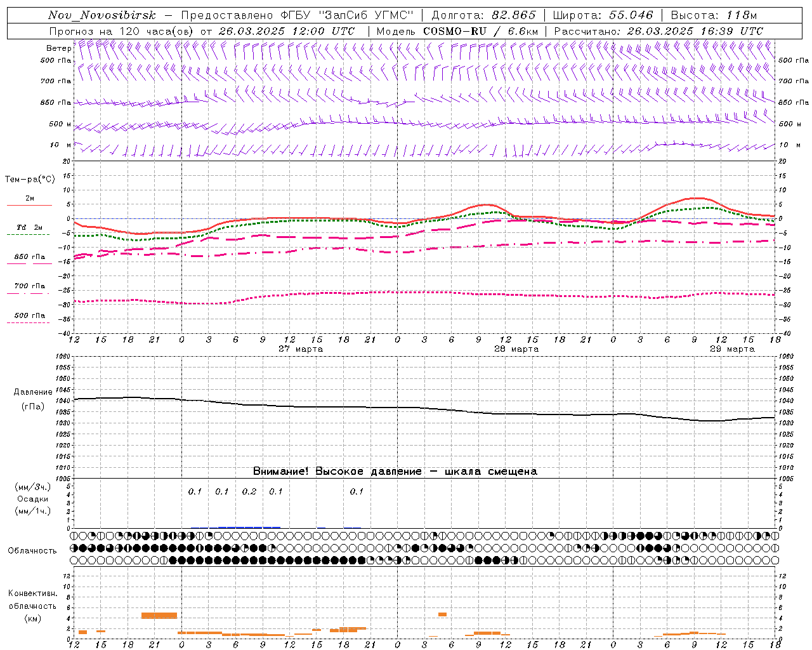The height and width of the screenshot is (650, 812).
Task: Click the 'Осадки' precipitation label
Action: [33, 499]
